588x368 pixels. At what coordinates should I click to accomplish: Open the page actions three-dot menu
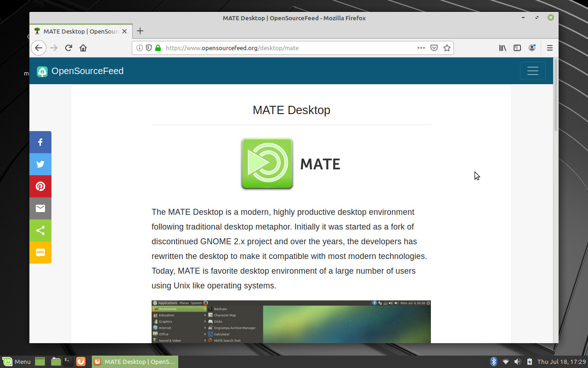421,47
